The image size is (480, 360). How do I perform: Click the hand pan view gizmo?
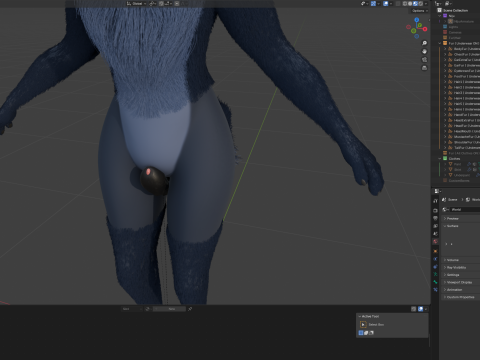(x=424, y=51)
